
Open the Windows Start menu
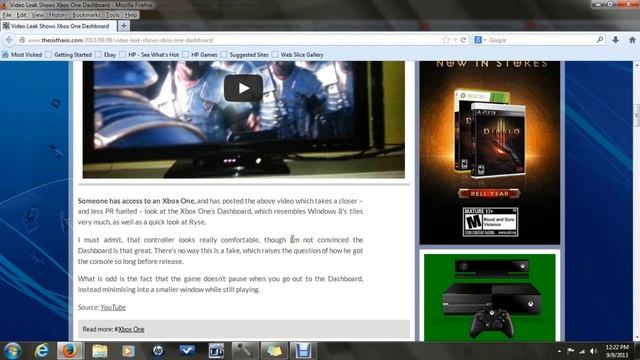tap(12, 351)
